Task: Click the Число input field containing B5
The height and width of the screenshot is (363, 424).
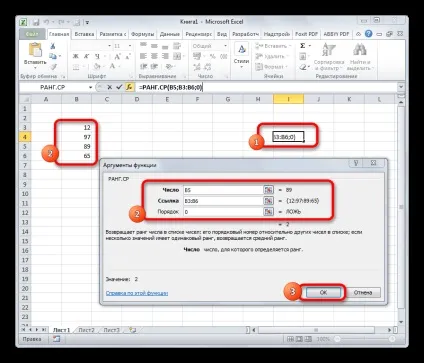Action: click(223, 190)
